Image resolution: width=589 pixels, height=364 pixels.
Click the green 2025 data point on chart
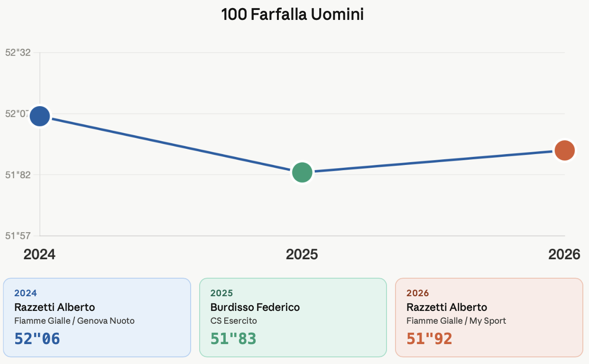[x=302, y=172]
